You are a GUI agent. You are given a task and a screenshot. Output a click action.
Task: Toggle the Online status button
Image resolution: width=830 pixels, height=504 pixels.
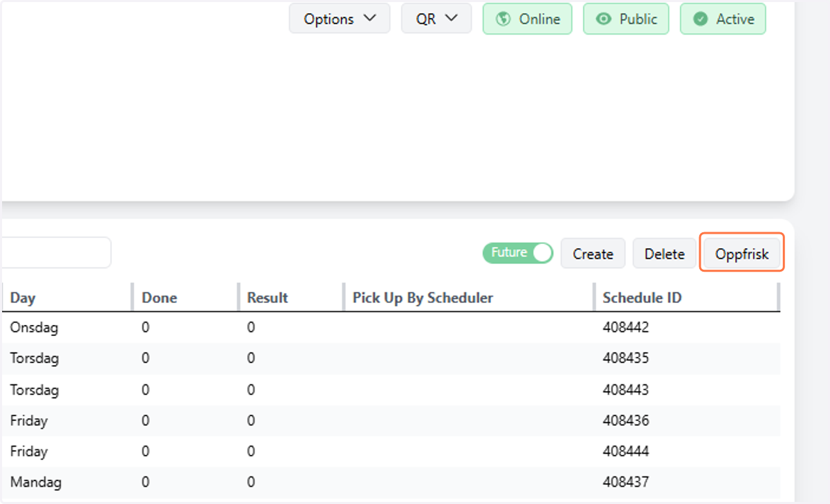(527, 19)
